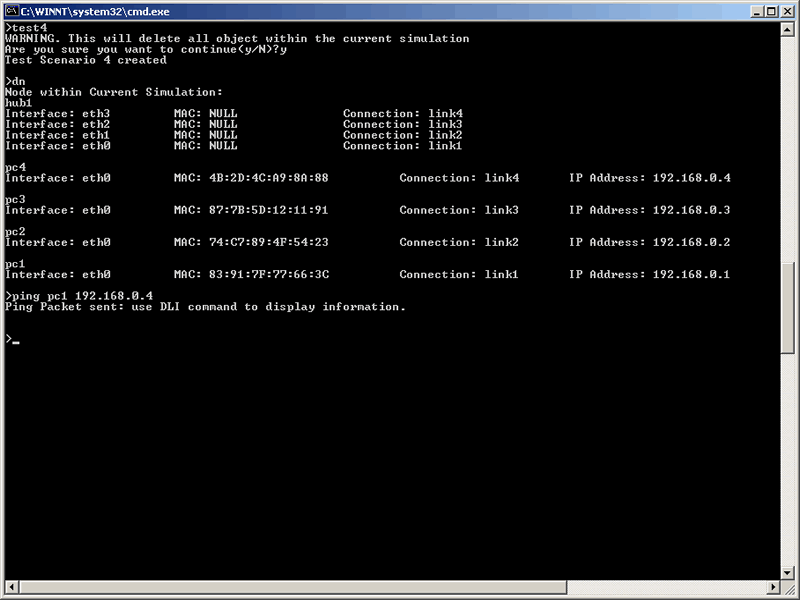800x600 pixels.
Task: Click the 'Test Scenario 4 created' line
Action: 86,60
